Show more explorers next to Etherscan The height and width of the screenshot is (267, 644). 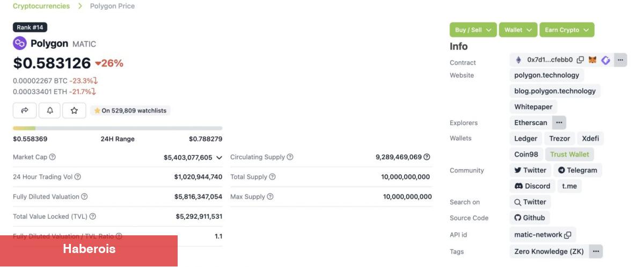[559, 122]
